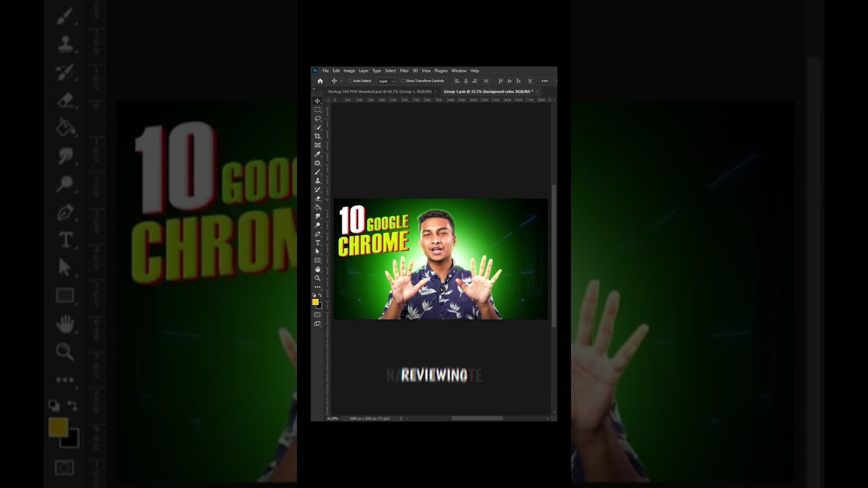Click the 33.33% zoom level field
Screen dimensions: 868x488
click(x=332, y=418)
